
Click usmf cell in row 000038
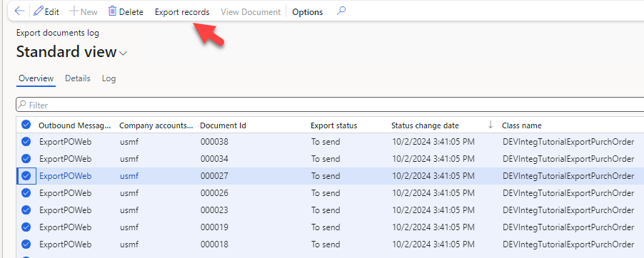click(129, 142)
